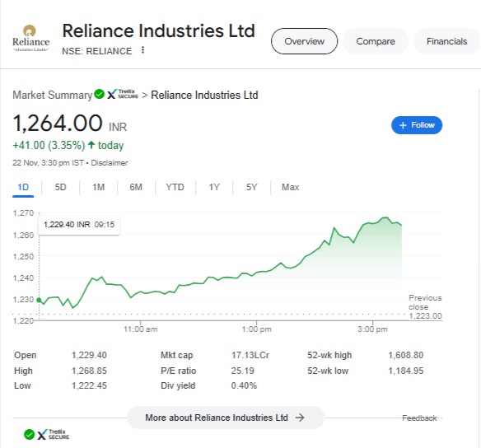Click the green verified checkmark near Market Summary
Screen dimensions: 481x448
pos(99,94)
